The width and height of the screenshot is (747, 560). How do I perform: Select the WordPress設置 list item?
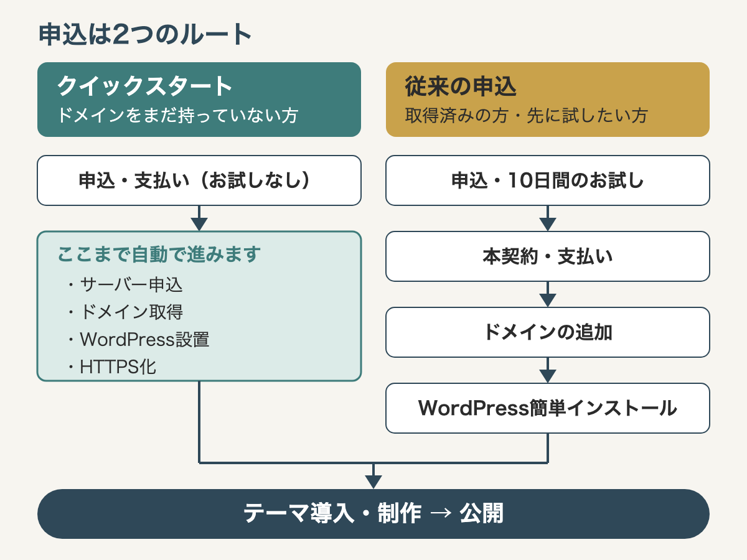tap(137, 340)
